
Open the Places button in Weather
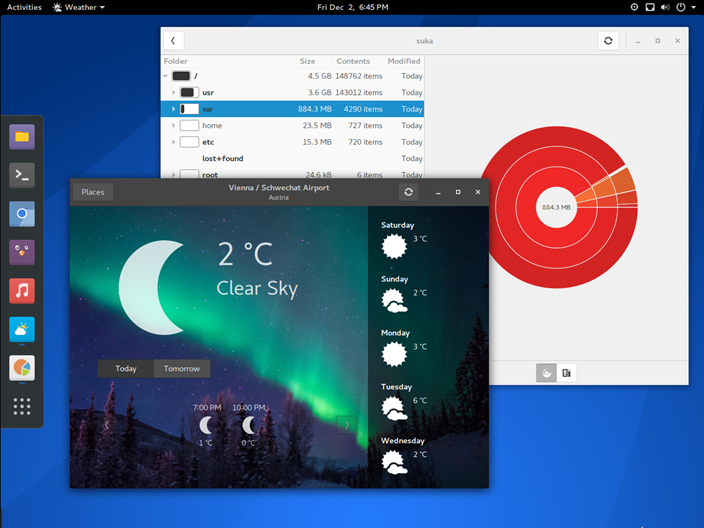tap(93, 192)
